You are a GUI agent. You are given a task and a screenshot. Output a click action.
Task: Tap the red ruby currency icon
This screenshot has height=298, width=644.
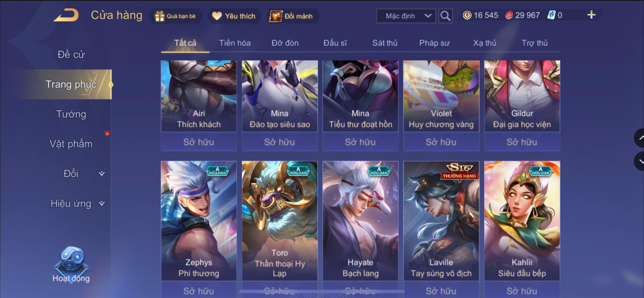509,15
